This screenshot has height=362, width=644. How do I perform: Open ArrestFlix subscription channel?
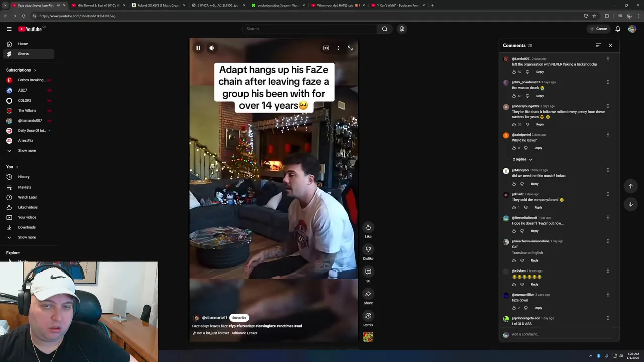28,141
